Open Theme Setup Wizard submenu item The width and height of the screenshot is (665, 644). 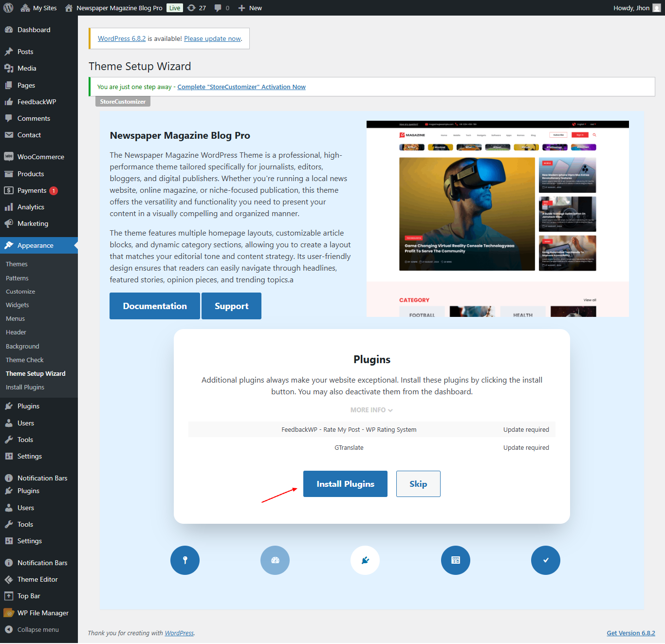click(36, 373)
